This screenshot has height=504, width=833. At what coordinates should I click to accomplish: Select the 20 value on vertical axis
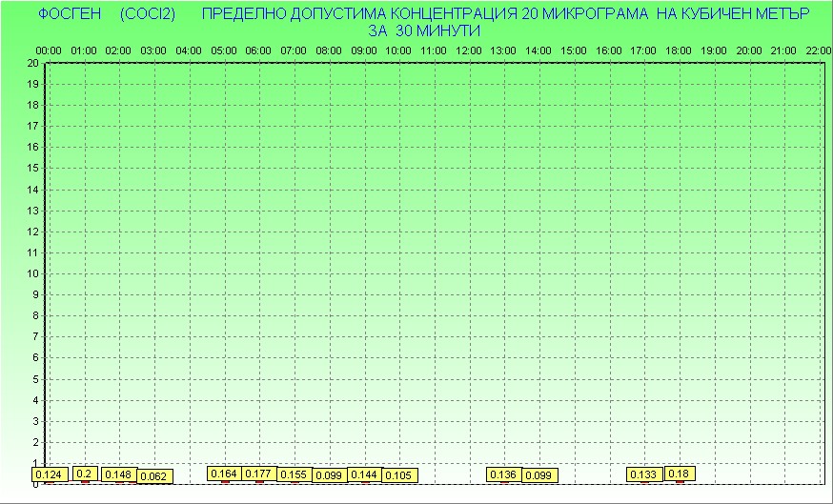pyautogui.click(x=33, y=63)
